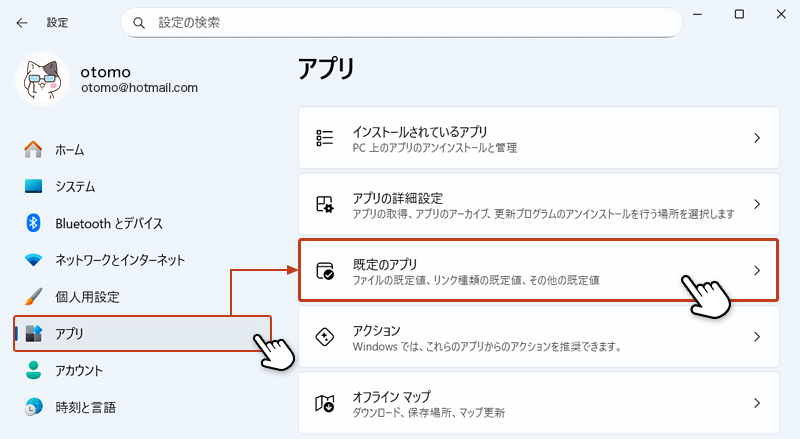
Task: Select アプリ in the sidebar
Action: pos(142,333)
